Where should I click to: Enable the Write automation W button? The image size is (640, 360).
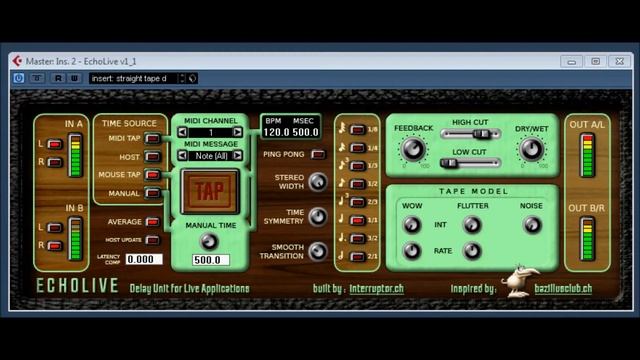(74, 78)
